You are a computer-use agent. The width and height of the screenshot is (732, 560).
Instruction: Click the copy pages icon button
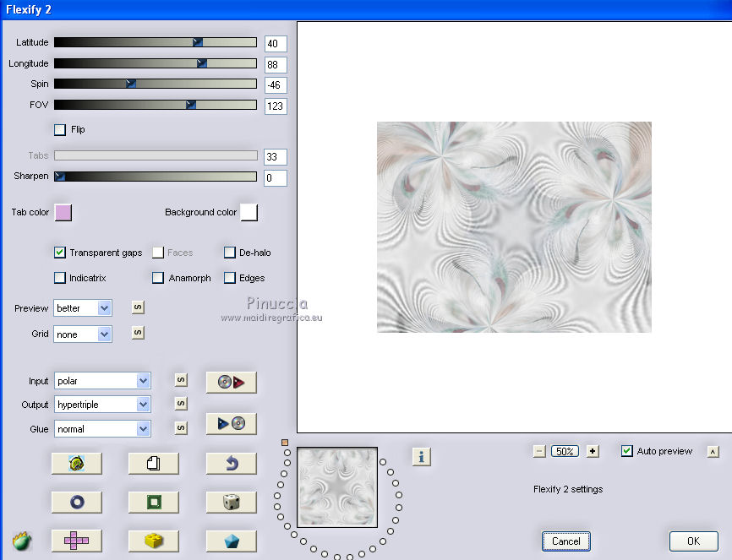point(154,464)
